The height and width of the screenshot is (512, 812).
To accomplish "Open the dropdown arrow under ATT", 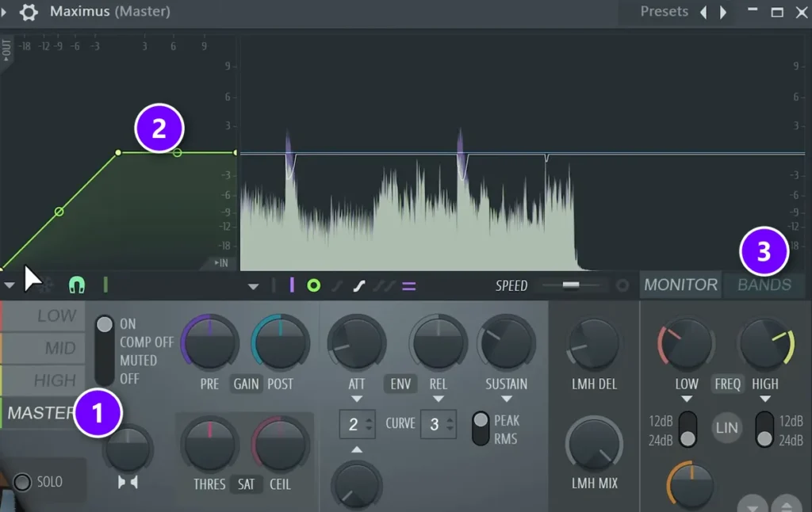I will pos(356,399).
